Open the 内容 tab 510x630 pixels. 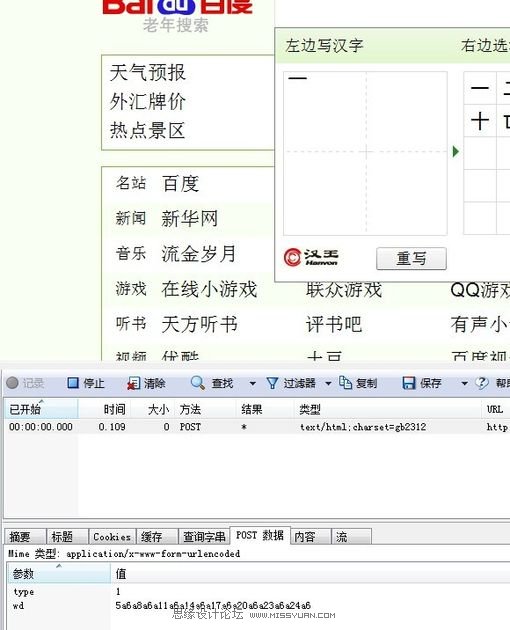tap(305, 537)
